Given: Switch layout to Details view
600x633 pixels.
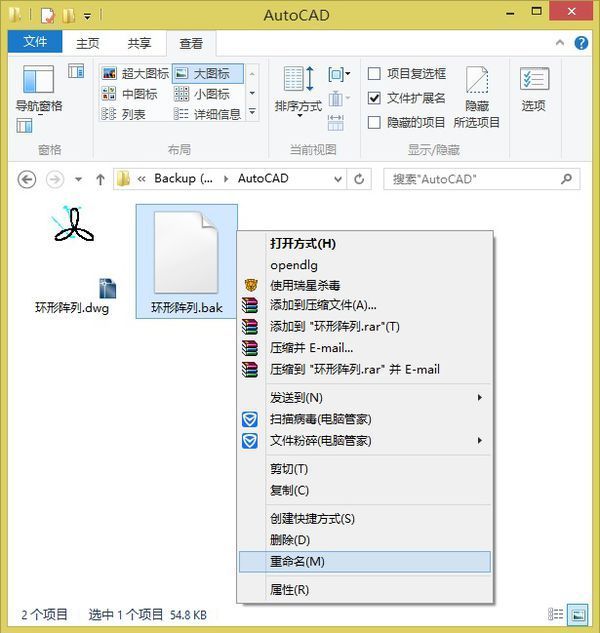Looking at the screenshot, I should point(208,115).
